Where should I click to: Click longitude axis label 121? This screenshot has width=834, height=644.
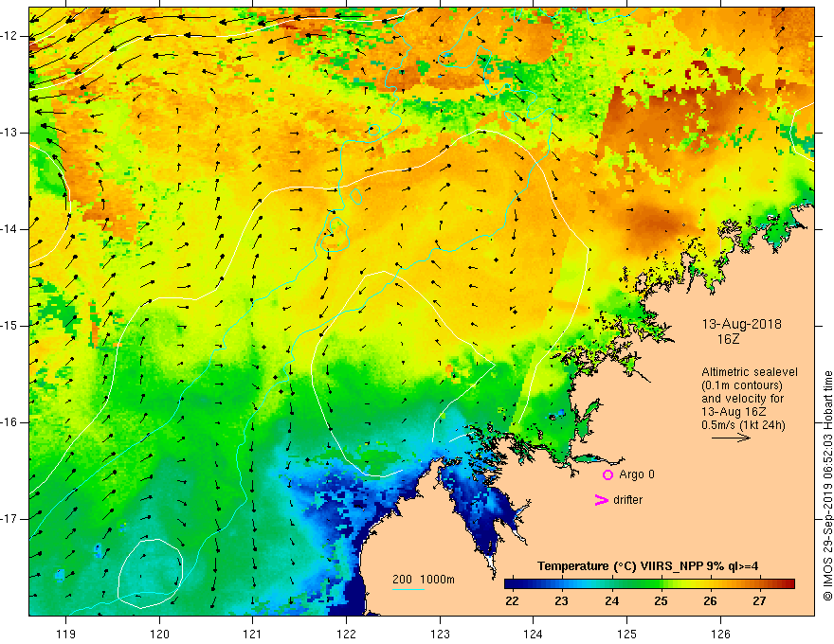(253, 634)
